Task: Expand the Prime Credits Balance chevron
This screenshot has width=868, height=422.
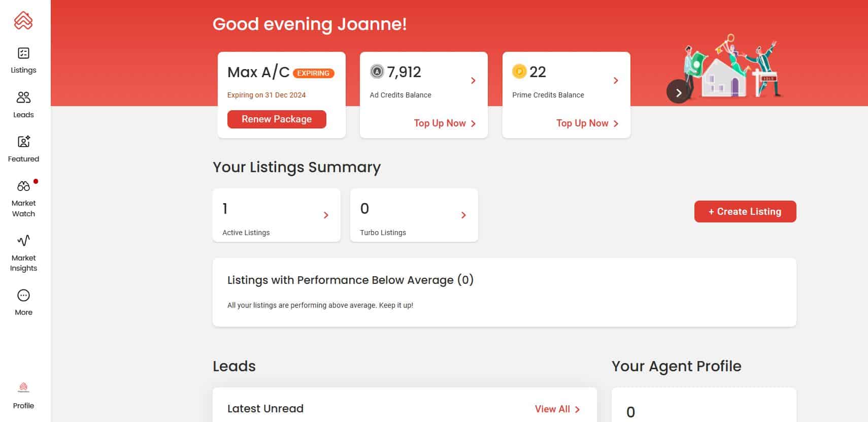Action: point(616,80)
